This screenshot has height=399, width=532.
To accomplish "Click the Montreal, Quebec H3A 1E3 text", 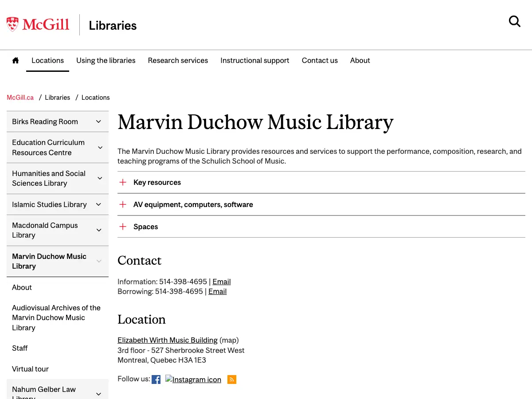I will click(162, 360).
